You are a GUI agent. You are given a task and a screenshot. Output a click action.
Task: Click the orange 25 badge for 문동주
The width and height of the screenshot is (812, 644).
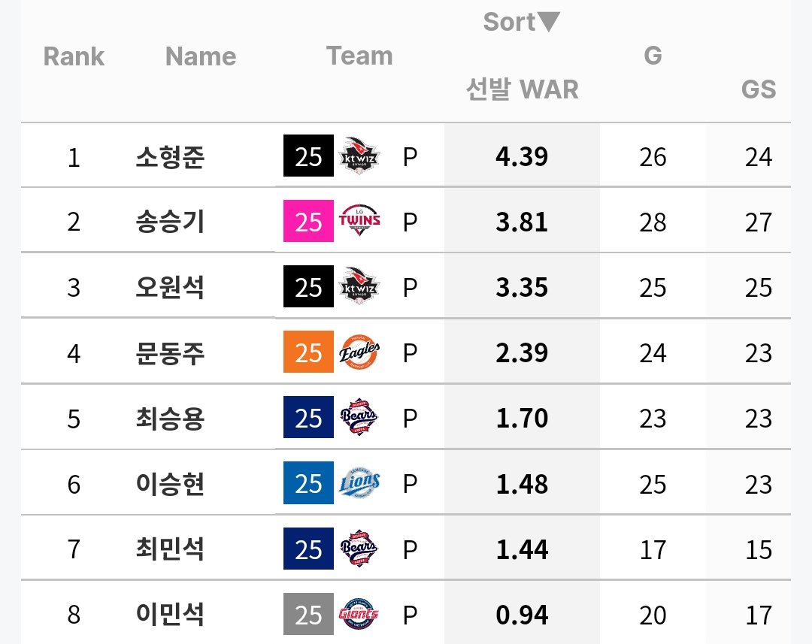(x=309, y=352)
